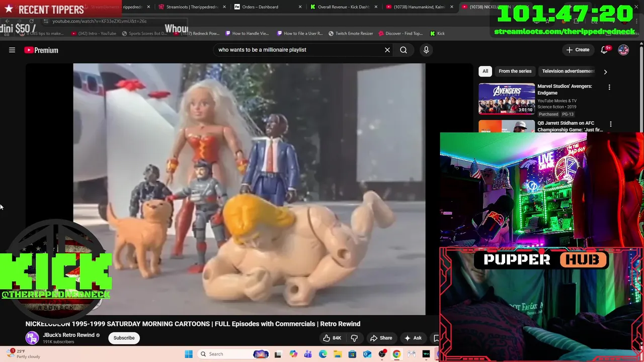Open Task View on the taskbar
The width and height of the screenshot is (644, 362).
pos(278,354)
